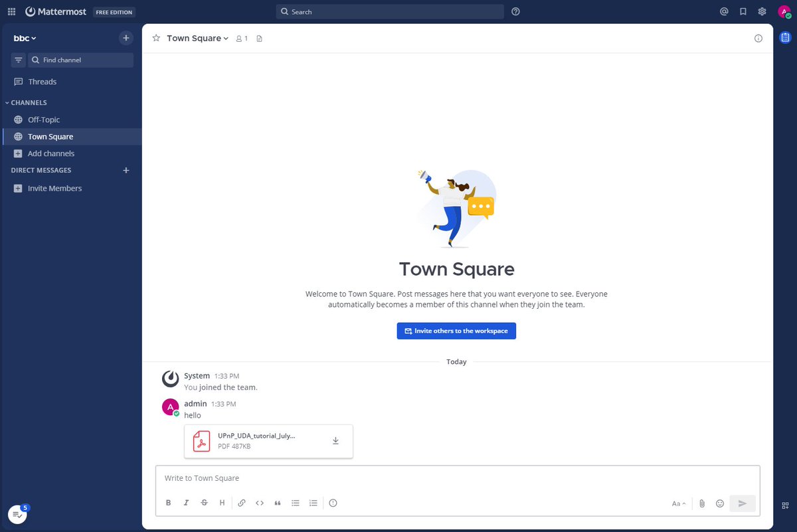This screenshot has width=797, height=532.
Task: Click the FREE EDITION badge
Action: [x=114, y=12]
